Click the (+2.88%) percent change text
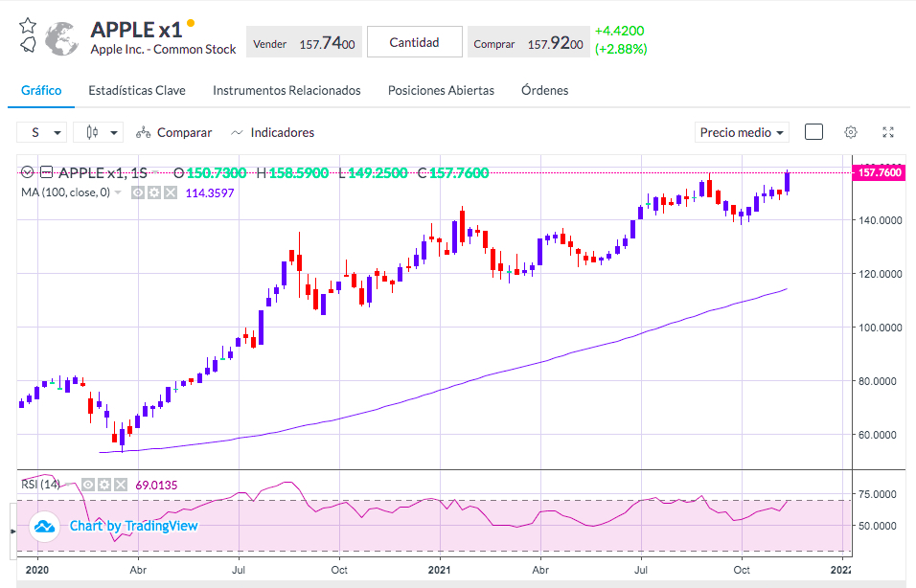Image resolution: width=916 pixels, height=588 pixels. coord(621,49)
